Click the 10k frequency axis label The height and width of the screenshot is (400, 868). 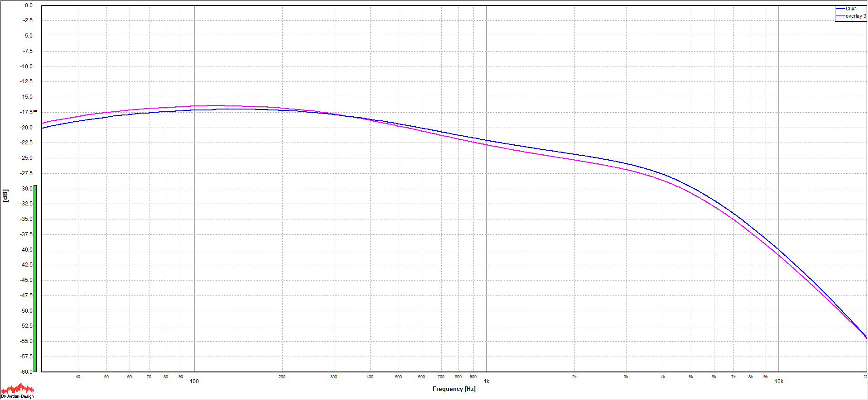click(779, 381)
